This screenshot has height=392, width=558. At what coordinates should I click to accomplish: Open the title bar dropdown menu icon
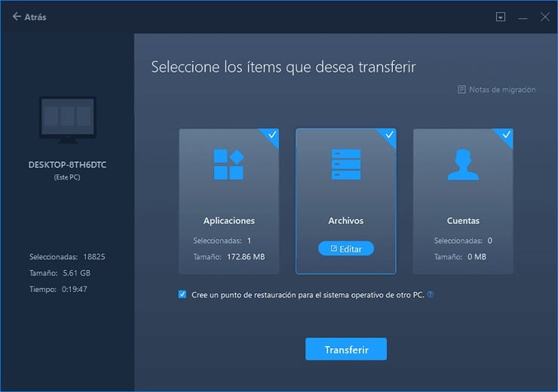click(x=501, y=17)
